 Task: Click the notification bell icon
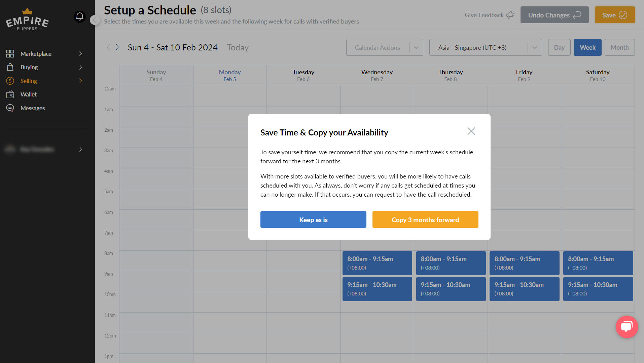click(80, 16)
